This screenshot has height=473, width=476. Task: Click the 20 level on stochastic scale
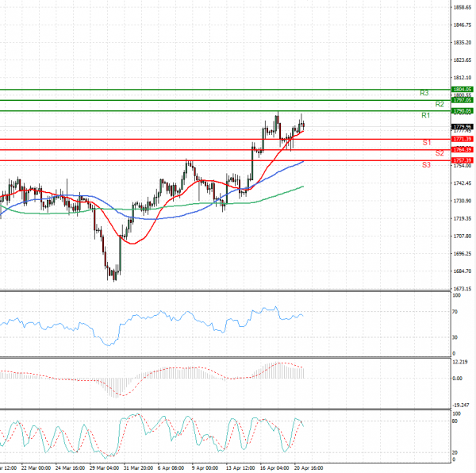(x=455, y=452)
